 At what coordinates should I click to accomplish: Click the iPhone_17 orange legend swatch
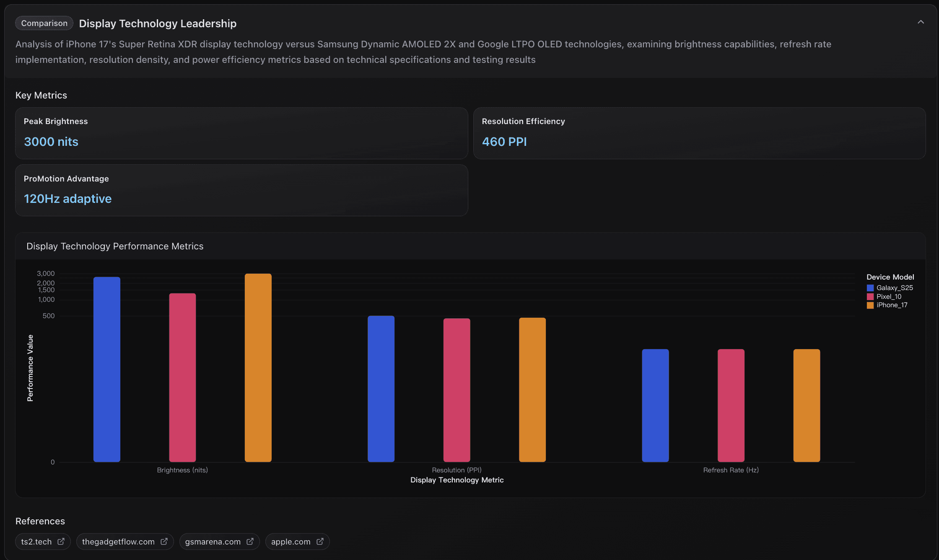coord(870,305)
